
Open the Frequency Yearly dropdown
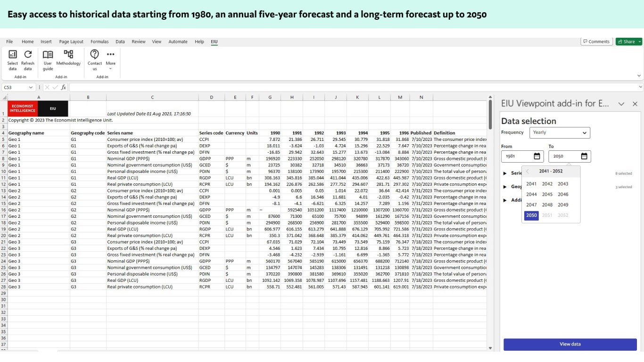560,133
